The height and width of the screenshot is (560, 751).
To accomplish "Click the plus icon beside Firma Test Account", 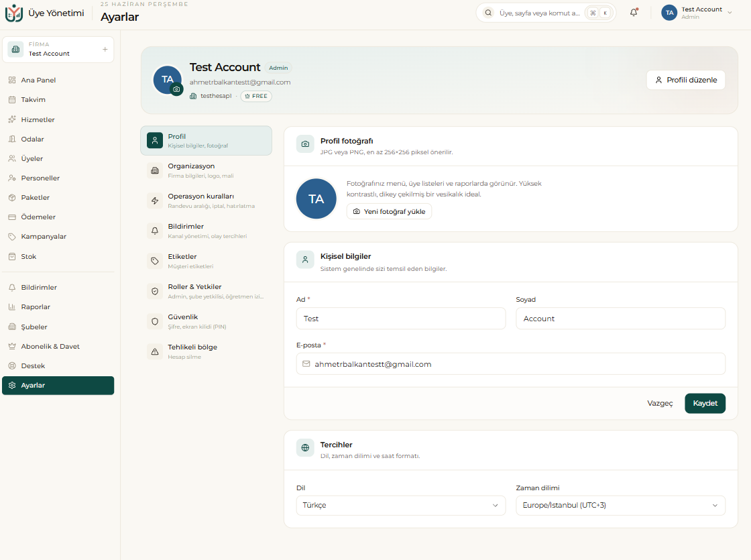I will coord(105,50).
